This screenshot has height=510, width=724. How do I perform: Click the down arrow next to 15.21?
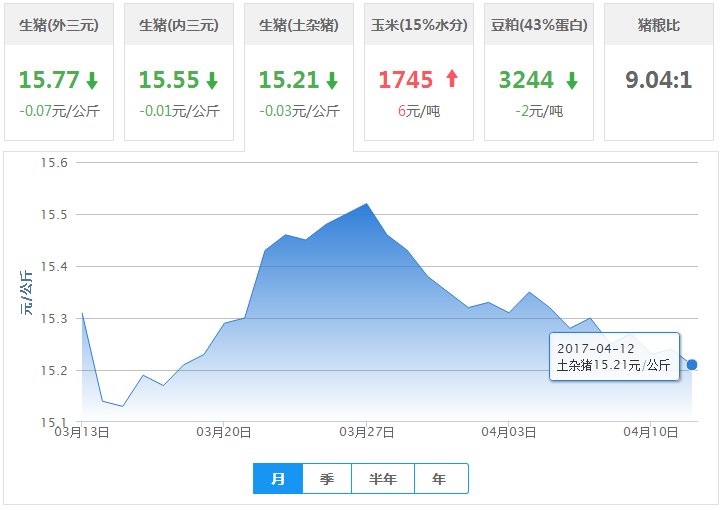332,80
